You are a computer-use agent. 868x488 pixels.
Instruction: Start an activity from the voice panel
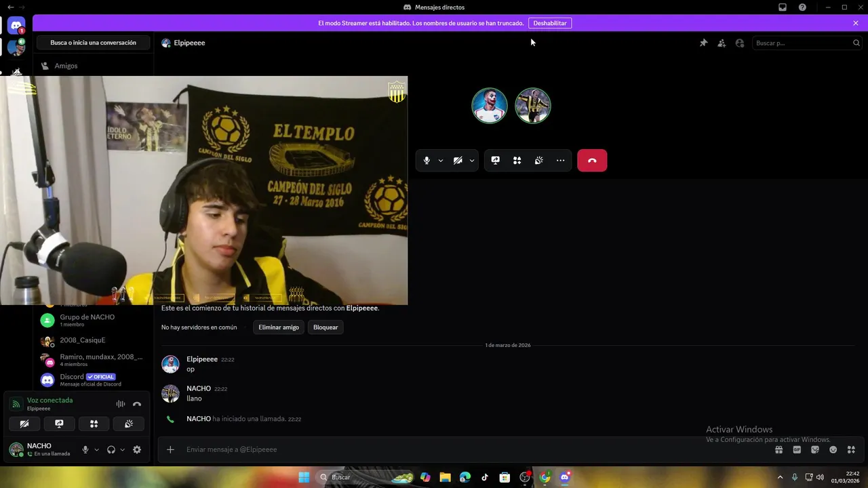point(94,424)
